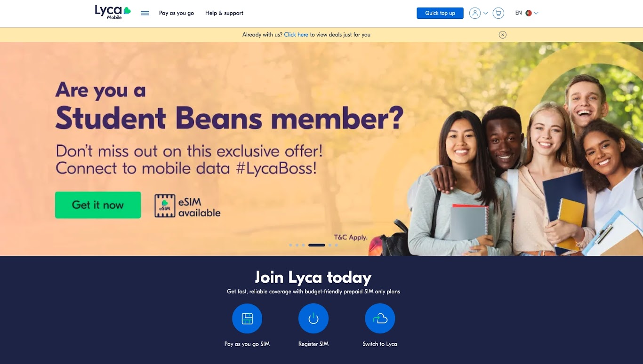The height and width of the screenshot is (364, 643).
Task: Select the Pay as you go SIM icon
Action: tap(247, 319)
